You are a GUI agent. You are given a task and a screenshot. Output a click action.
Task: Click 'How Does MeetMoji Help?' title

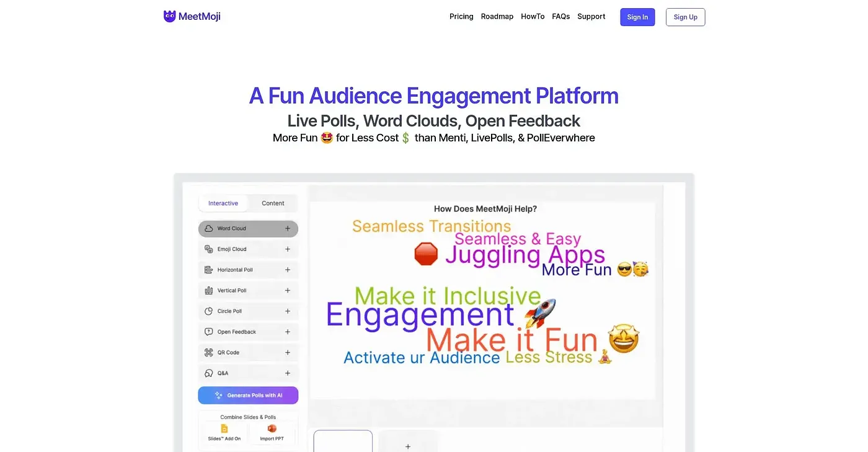point(485,209)
